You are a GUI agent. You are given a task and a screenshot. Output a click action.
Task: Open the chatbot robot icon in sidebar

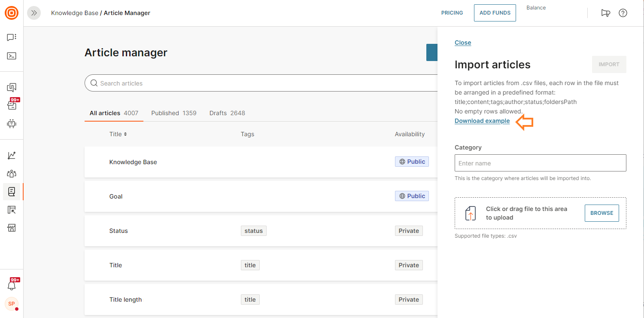point(12,124)
